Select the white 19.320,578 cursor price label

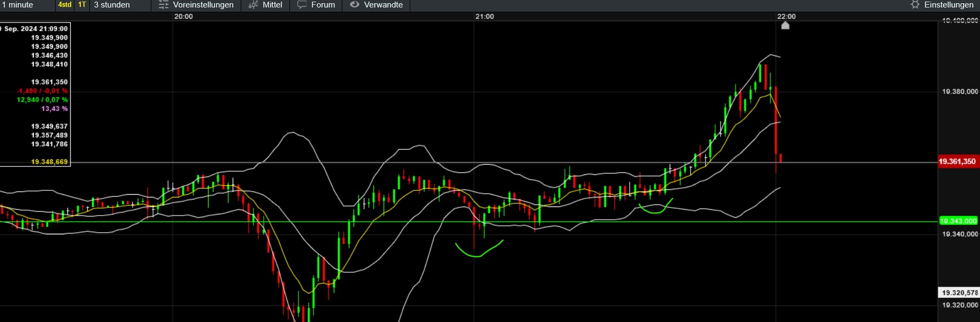click(960, 293)
